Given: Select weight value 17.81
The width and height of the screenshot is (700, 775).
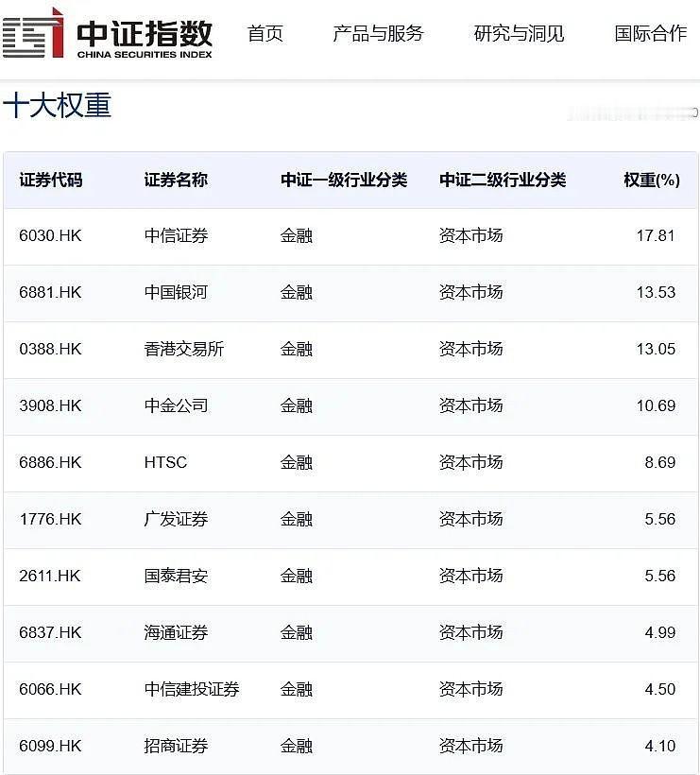Looking at the screenshot, I should click(x=656, y=235).
